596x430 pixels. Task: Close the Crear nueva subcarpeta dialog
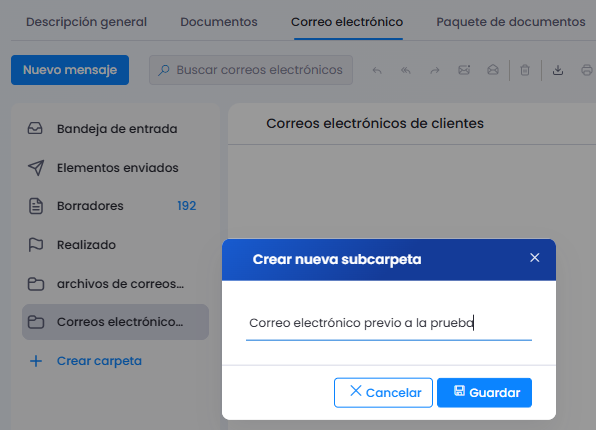535,258
